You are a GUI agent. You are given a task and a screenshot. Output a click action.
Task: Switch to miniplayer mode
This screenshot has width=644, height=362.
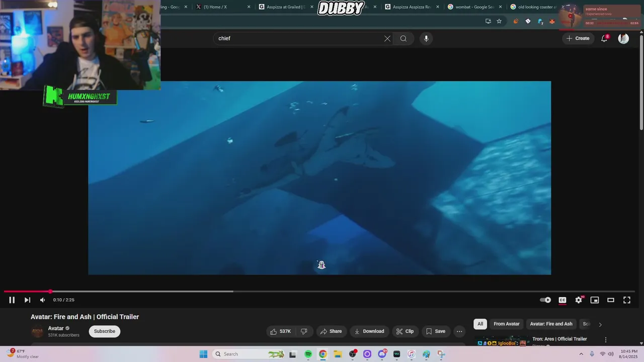[x=595, y=300]
